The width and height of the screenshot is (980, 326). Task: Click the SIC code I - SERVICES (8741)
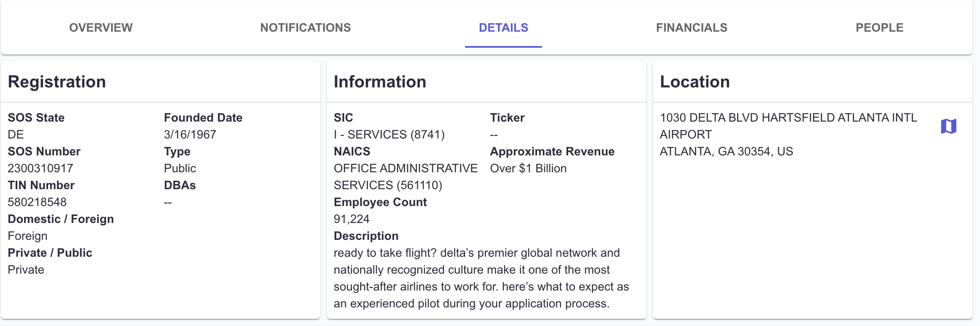click(389, 135)
